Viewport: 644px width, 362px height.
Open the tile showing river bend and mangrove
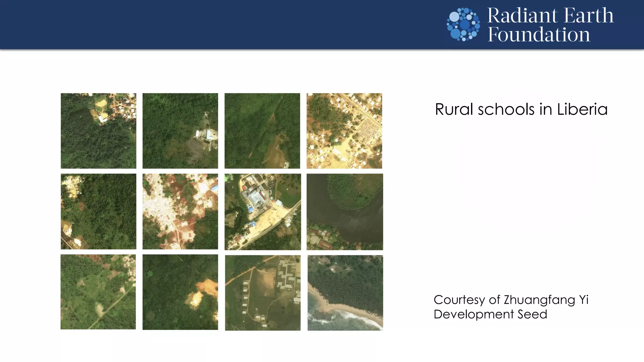[345, 212]
